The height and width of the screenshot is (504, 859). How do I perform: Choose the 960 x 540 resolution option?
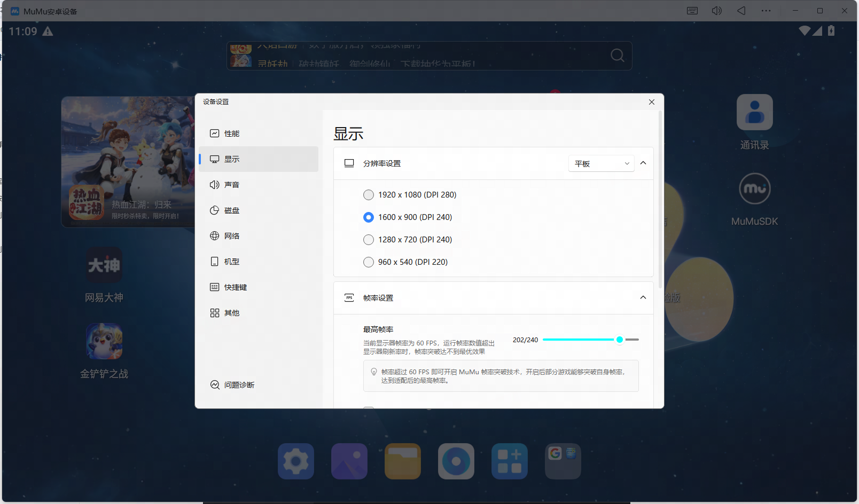pos(369,262)
